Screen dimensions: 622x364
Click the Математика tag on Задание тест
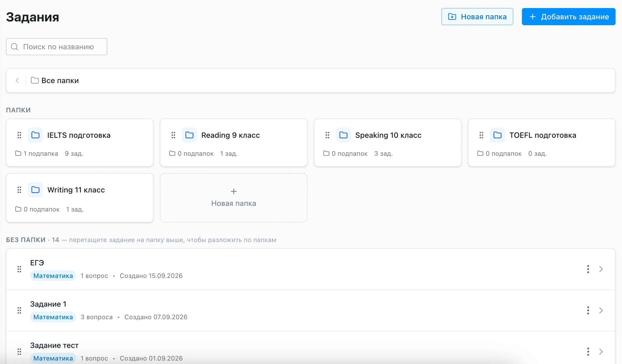(53, 358)
